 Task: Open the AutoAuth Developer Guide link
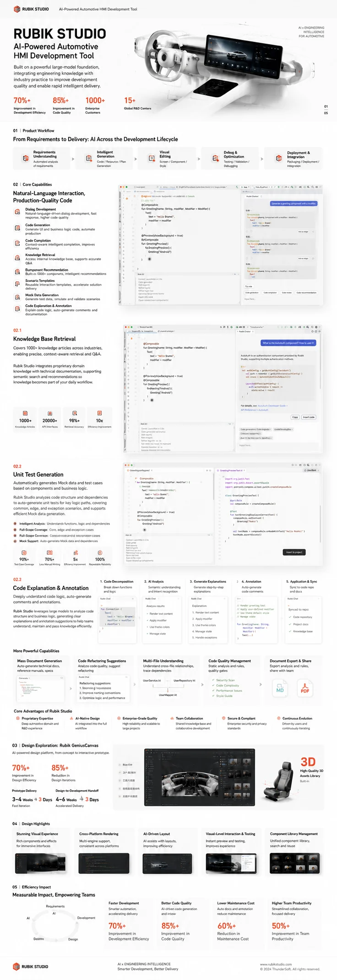coord(272,406)
